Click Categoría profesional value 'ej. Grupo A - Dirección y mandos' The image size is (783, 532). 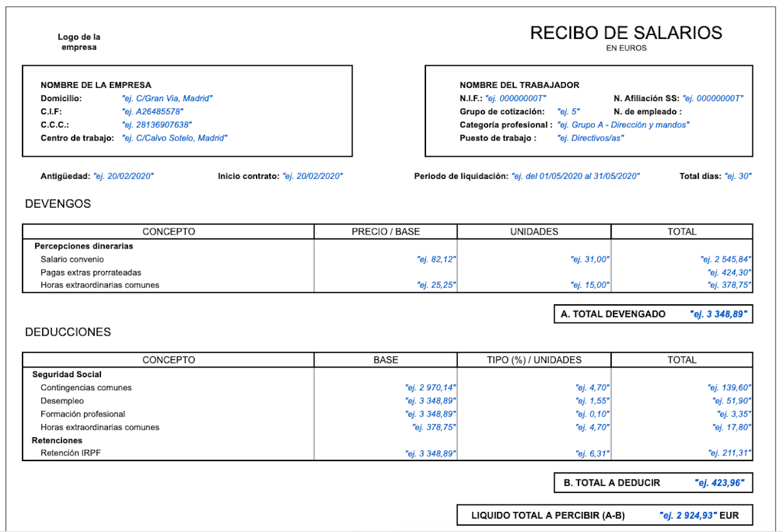point(623,125)
